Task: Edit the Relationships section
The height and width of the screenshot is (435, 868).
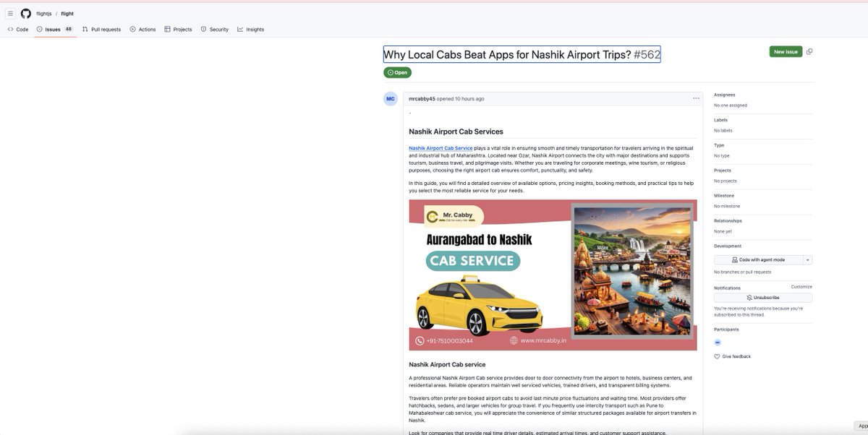Action: click(728, 221)
